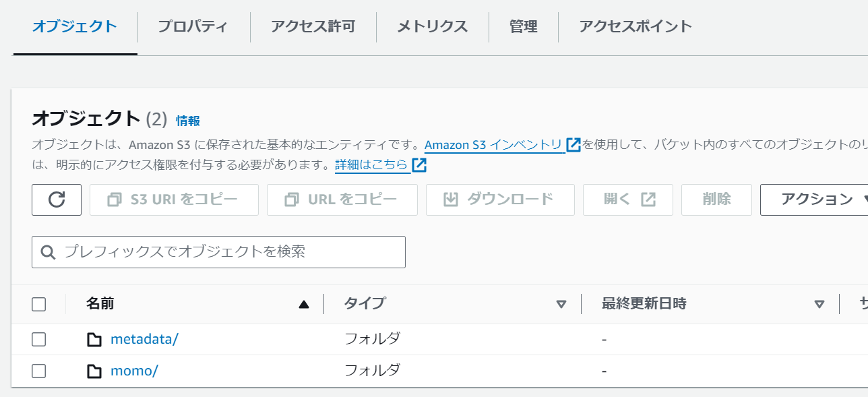Click the 情報 info link
The width and height of the screenshot is (868, 397).
tap(188, 121)
